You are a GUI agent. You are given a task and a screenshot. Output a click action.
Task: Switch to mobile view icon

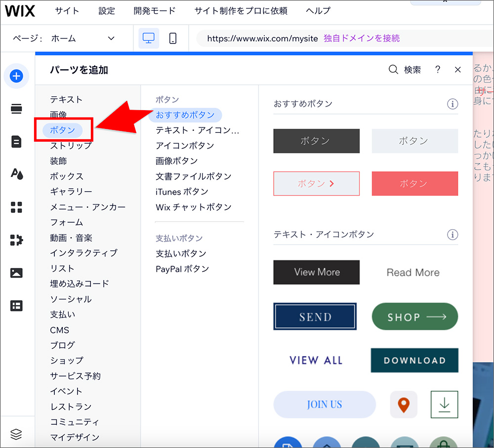(x=172, y=38)
